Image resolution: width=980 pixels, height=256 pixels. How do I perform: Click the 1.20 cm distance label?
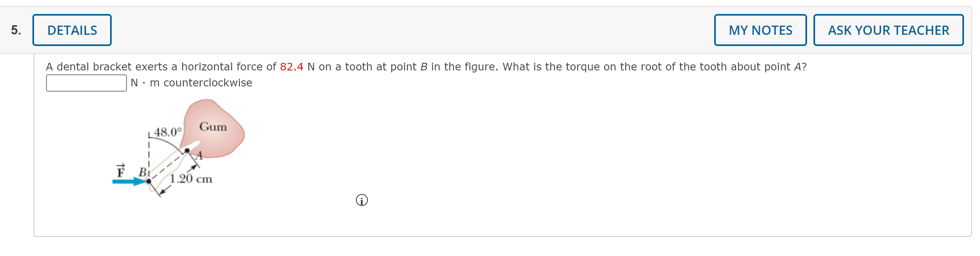[x=191, y=179]
